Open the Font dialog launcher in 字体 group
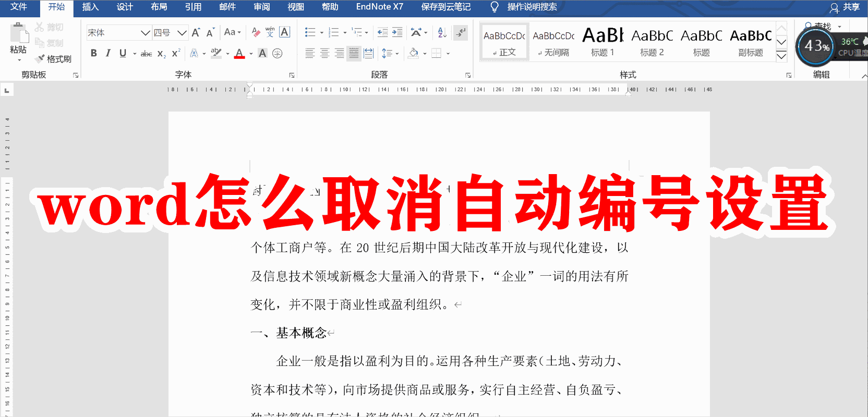The height and width of the screenshot is (417, 868). coord(292,75)
